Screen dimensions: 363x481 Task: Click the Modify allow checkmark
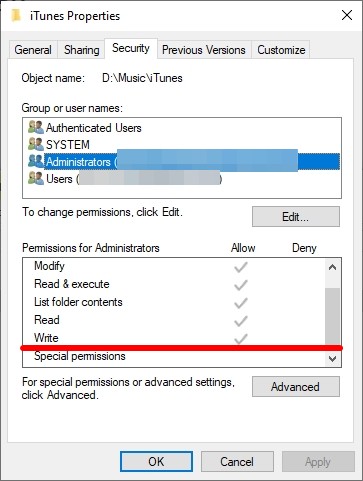click(x=241, y=267)
